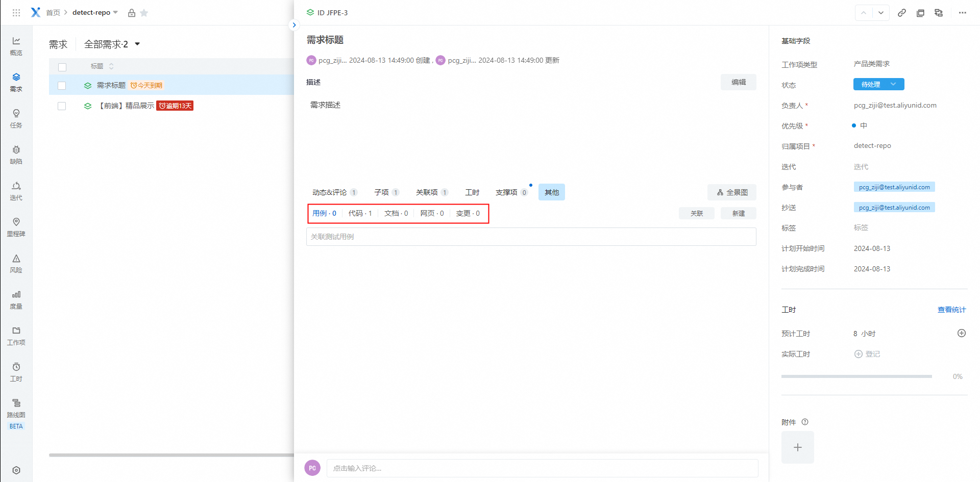
Task: Expand the detect-repo project dropdown
Action: pyautogui.click(x=115, y=13)
